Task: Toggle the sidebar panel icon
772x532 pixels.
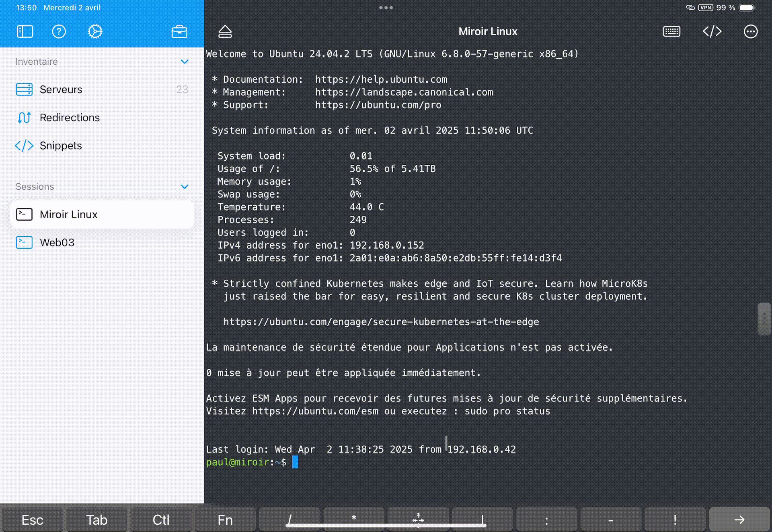Action: point(25,31)
